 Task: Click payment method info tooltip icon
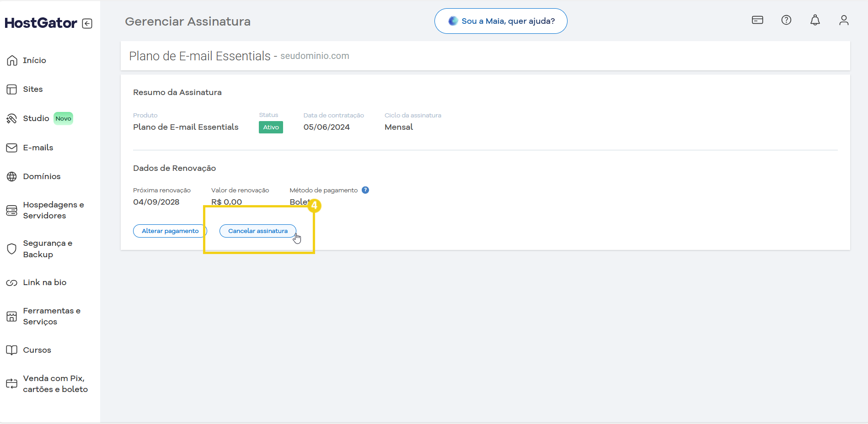[365, 190]
